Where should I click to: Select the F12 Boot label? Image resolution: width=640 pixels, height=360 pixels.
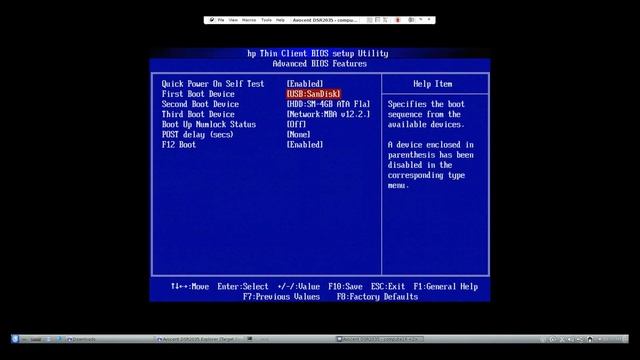[x=179, y=145]
